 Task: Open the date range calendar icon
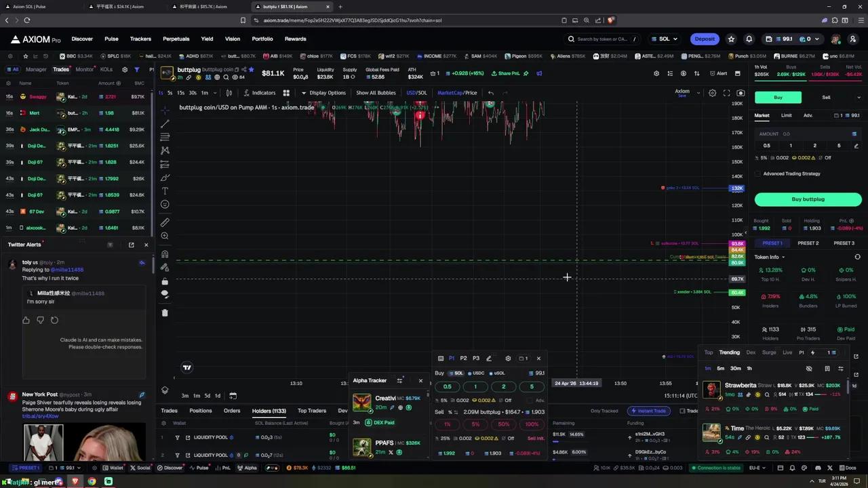(233, 396)
